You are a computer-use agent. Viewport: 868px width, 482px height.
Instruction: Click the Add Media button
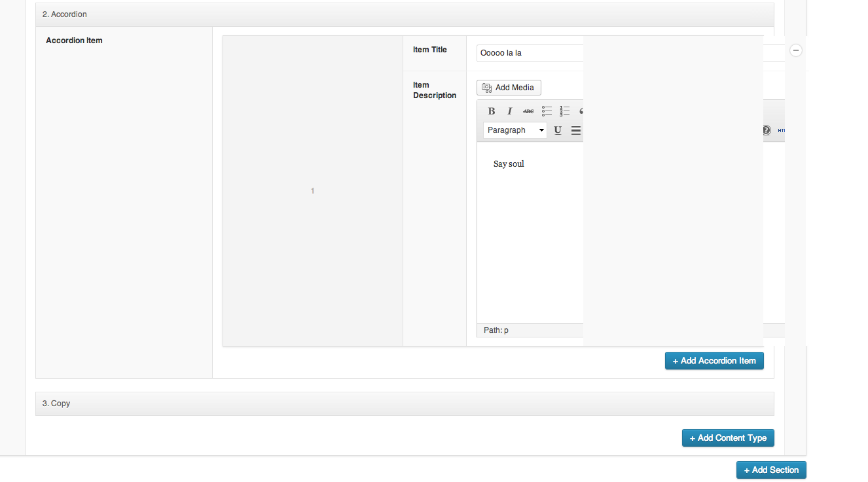point(509,88)
